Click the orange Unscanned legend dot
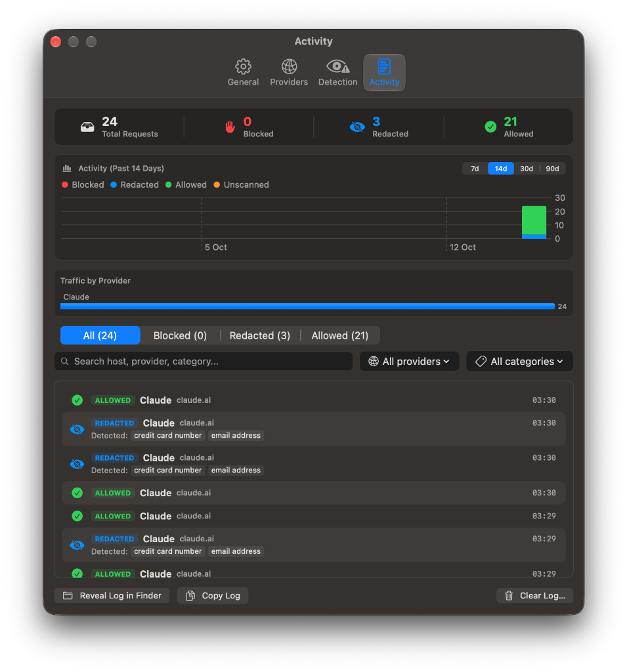 point(217,184)
